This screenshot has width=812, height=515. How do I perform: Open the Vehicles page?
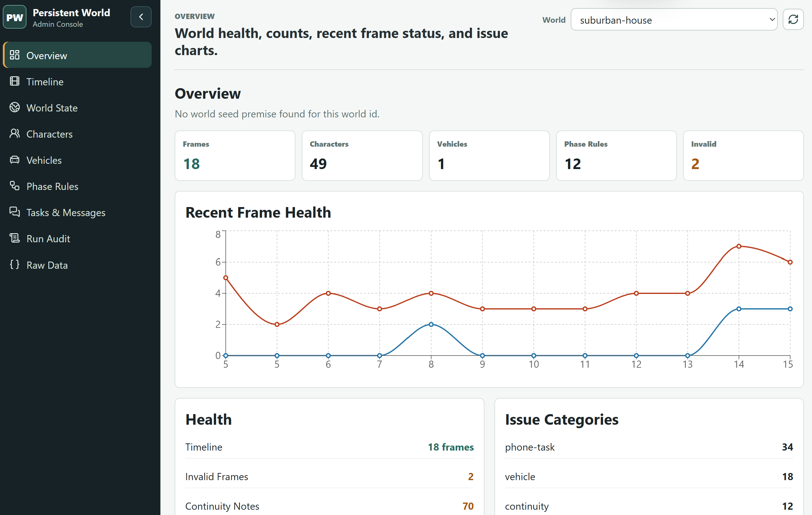[77, 160]
